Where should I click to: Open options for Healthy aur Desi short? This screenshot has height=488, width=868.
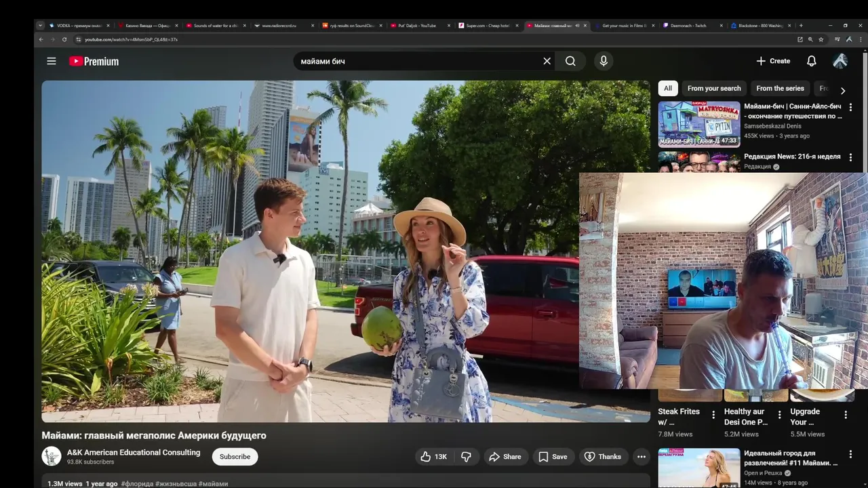point(779,415)
